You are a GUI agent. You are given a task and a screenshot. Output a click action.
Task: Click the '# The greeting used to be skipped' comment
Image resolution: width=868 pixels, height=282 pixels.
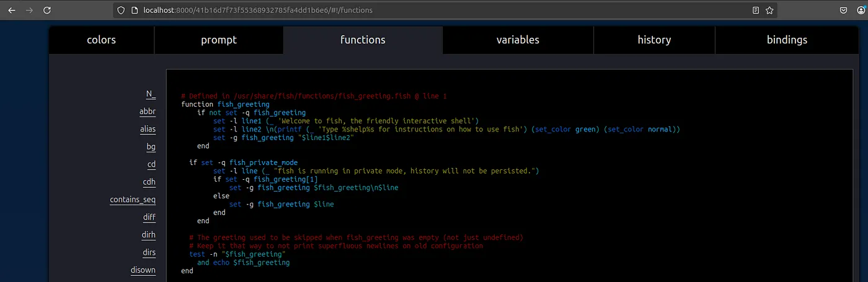pyautogui.click(x=356, y=238)
